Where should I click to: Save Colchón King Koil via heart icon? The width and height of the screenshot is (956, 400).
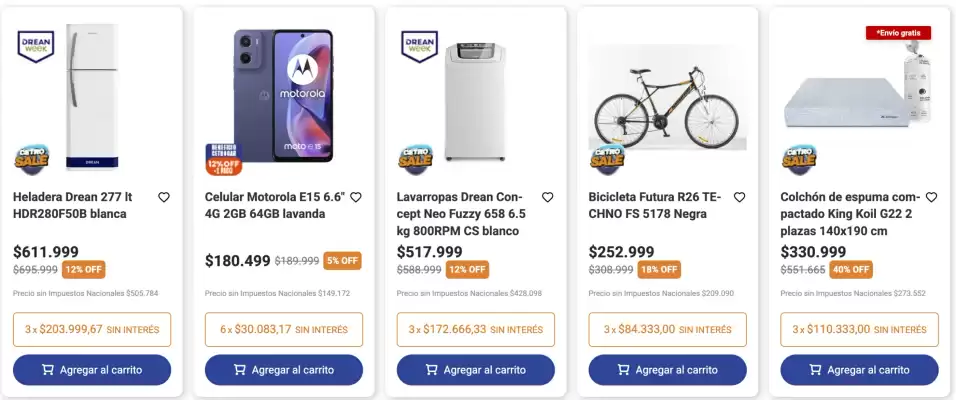pos(931,198)
